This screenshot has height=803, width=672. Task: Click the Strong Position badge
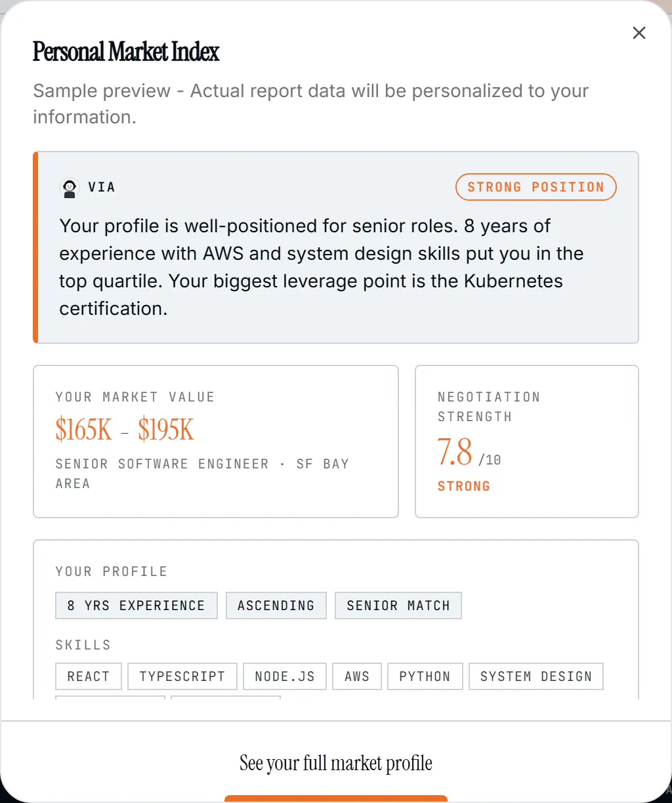tap(535, 187)
